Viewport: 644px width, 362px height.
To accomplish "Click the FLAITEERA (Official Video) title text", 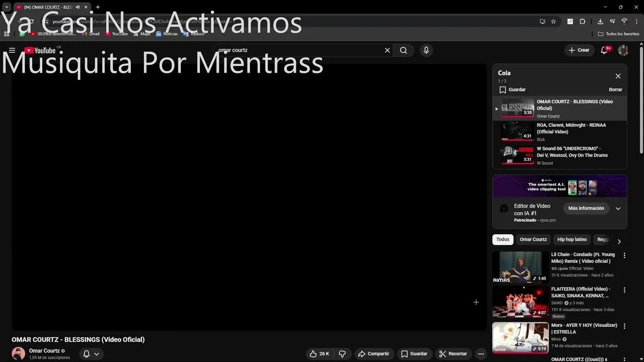I will (x=581, y=292).
